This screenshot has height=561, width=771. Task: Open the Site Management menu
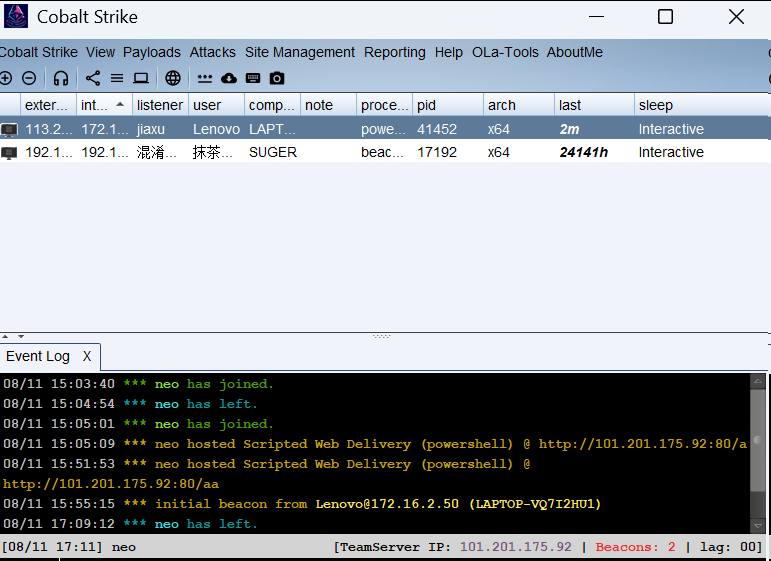[x=300, y=52]
